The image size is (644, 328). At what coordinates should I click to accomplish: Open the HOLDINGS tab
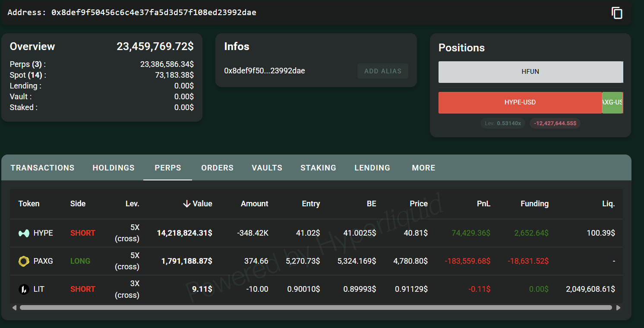pyautogui.click(x=113, y=167)
